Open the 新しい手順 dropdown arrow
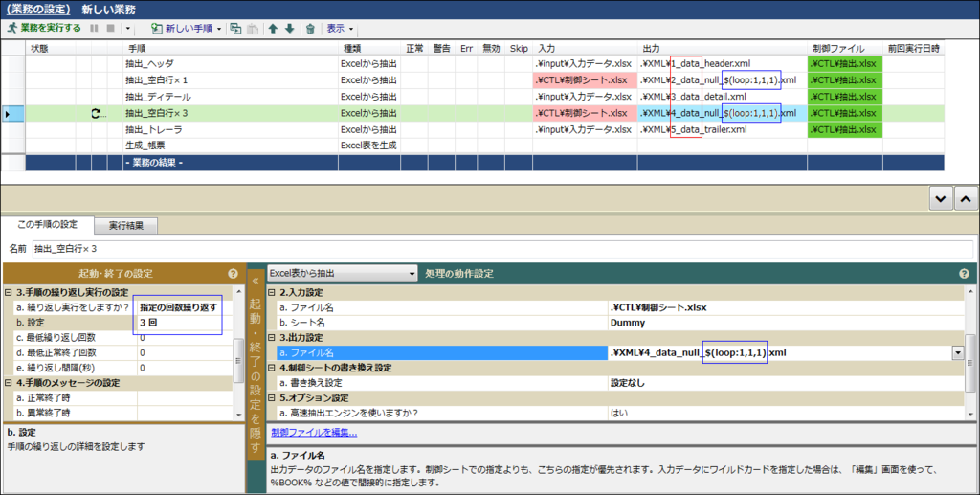Viewport: 980px width, 495px height. point(219,29)
